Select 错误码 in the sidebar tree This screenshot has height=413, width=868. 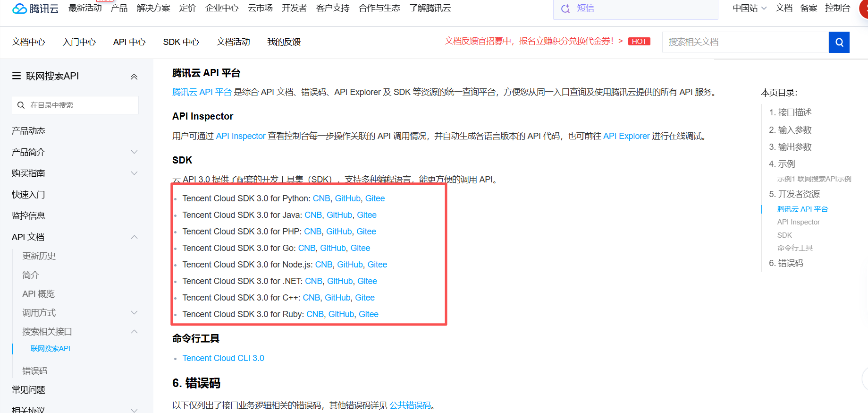pyautogui.click(x=35, y=371)
